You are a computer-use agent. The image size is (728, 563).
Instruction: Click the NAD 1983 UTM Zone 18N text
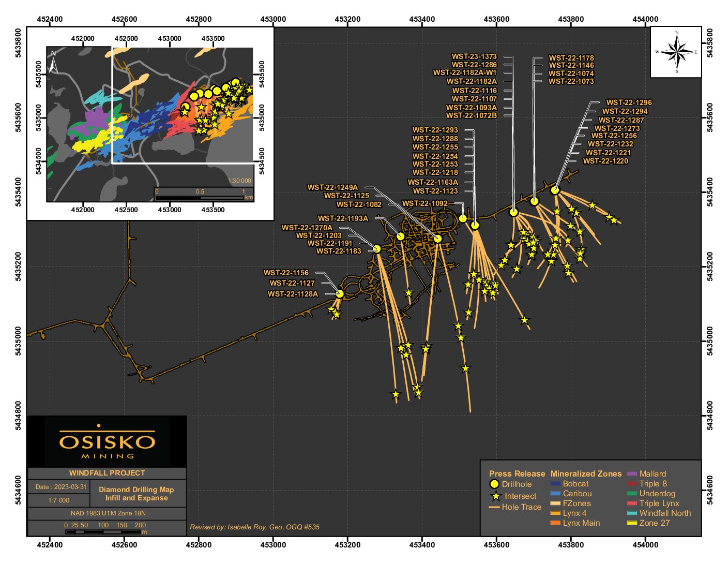(108, 513)
